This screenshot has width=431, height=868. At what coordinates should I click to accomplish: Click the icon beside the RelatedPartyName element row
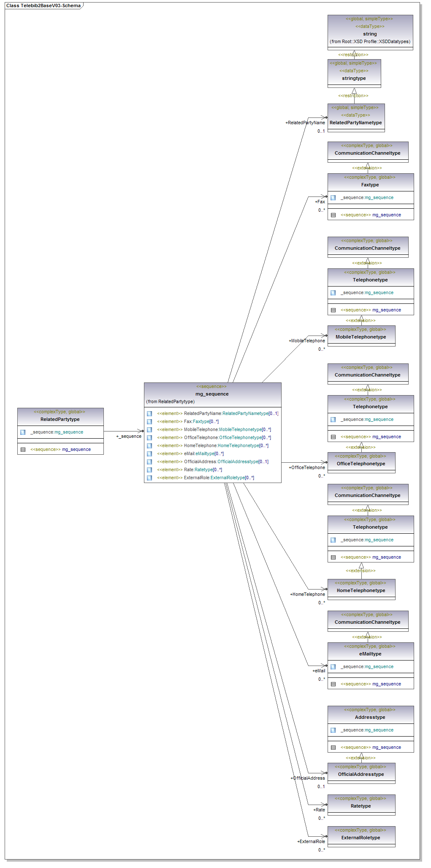(x=149, y=414)
